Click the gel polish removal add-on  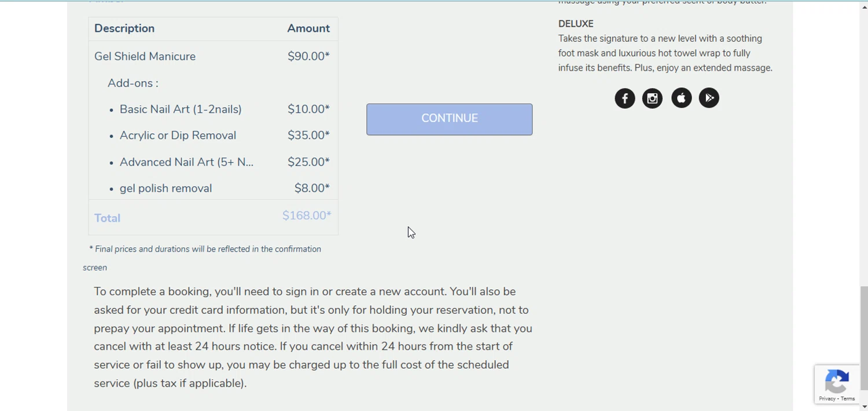pyautogui.click(x=165, y=188)
